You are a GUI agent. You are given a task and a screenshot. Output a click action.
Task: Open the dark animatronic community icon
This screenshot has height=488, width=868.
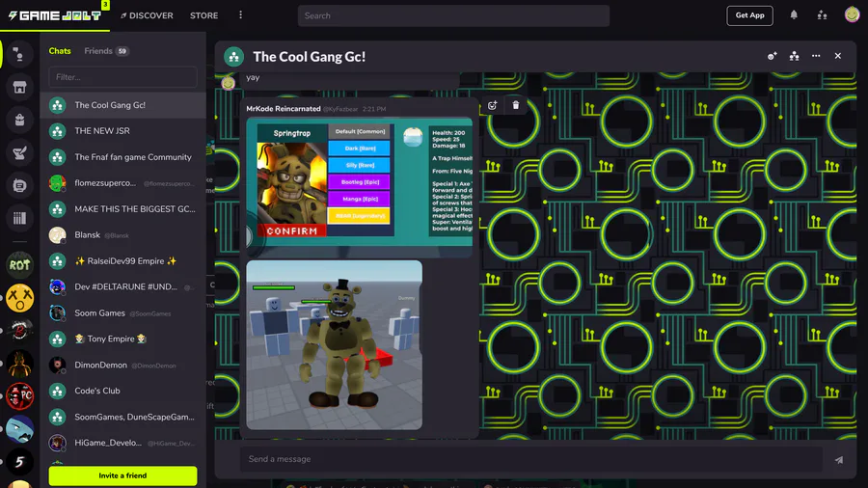19,364
